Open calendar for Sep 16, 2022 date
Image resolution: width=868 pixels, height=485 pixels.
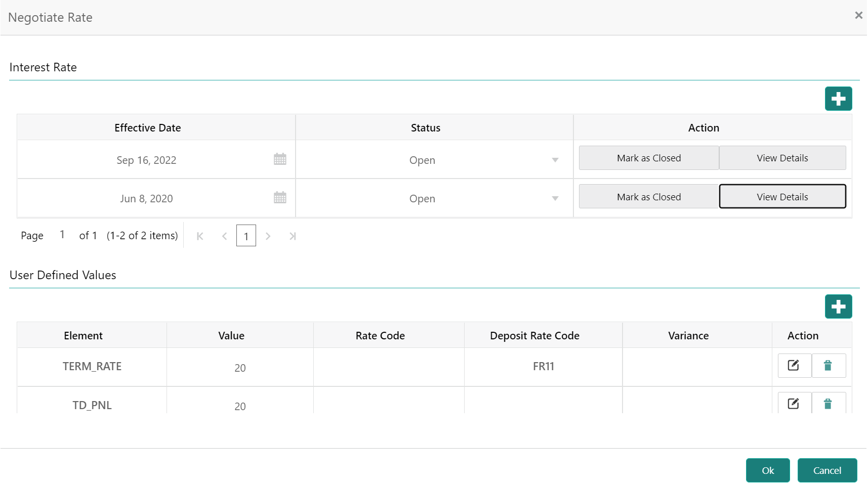tap(280, 159)
